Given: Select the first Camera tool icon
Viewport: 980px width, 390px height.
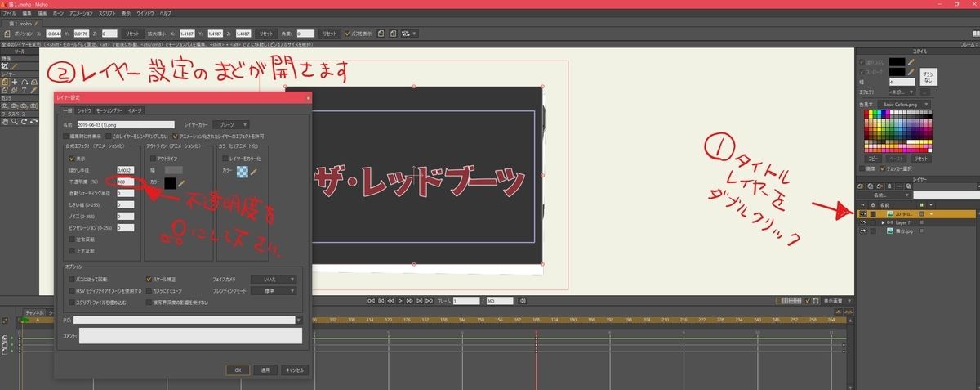Looking at the screenshot, I should click(x=4, y=105).
